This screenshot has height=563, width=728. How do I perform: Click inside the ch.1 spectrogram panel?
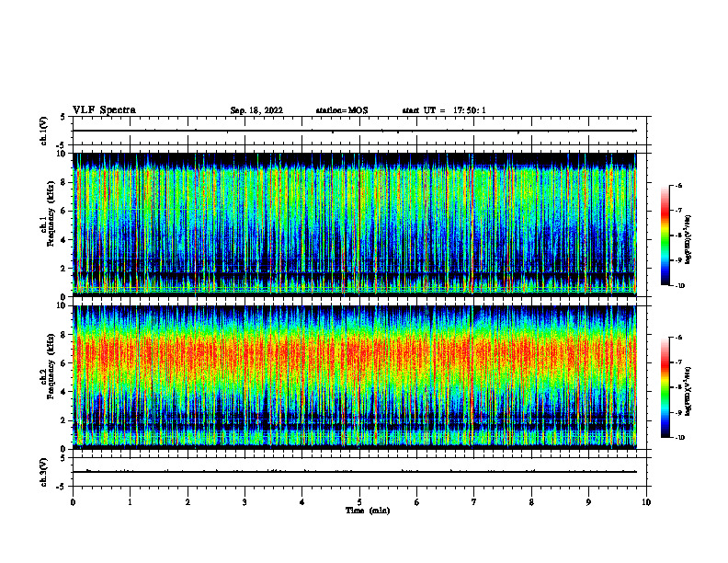click(355, 224)
